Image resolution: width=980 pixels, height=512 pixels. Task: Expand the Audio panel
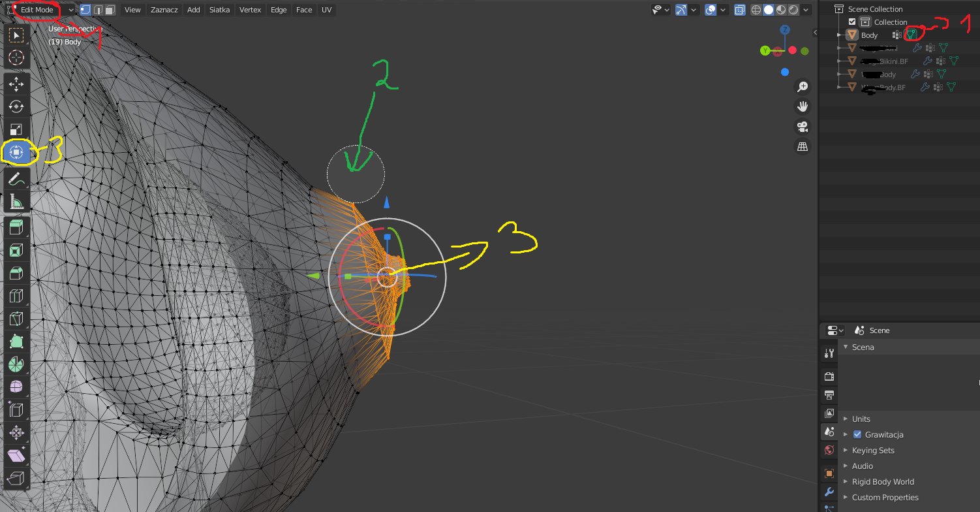[846, 466]
